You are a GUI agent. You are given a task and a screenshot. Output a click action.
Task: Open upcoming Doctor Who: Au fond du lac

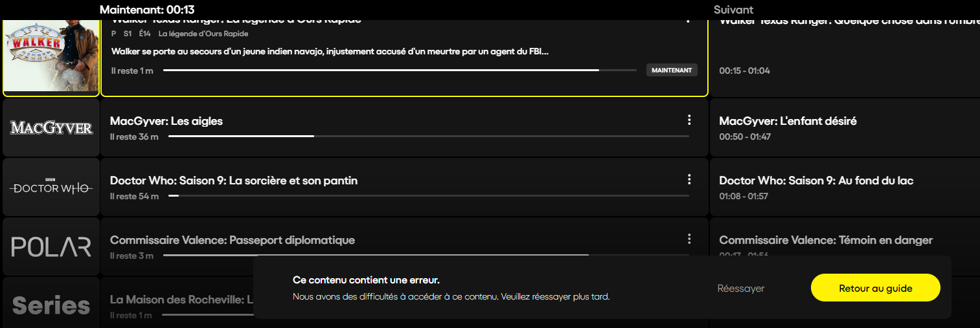(x=845, y=187)
